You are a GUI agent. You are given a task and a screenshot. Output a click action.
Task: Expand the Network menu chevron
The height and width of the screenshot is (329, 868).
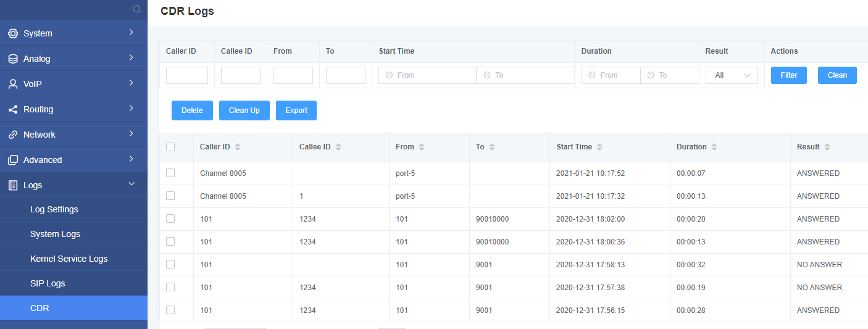tap(131, 134)
